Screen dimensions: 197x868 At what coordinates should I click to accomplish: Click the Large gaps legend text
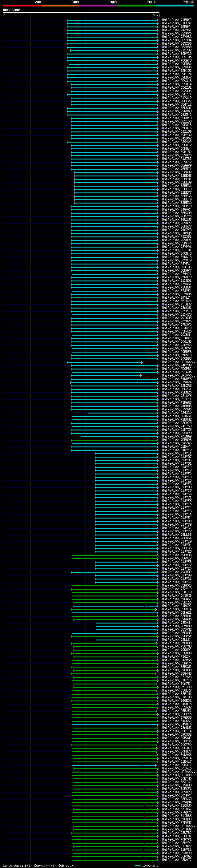tap(38, 865)
